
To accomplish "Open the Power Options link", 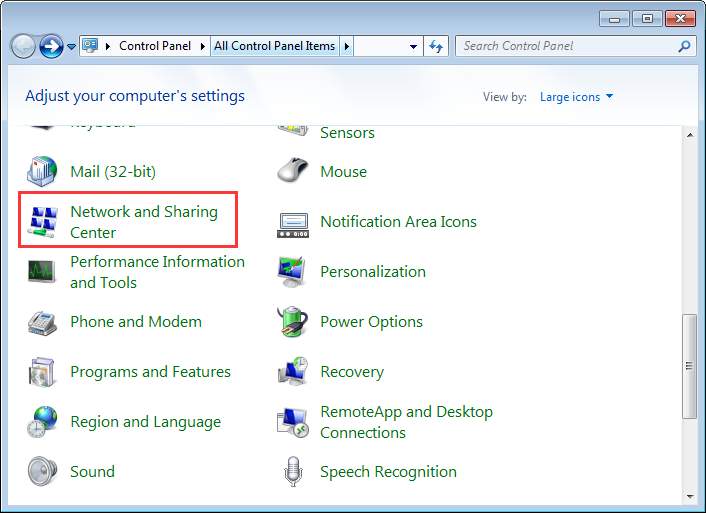I will (371, 322).
